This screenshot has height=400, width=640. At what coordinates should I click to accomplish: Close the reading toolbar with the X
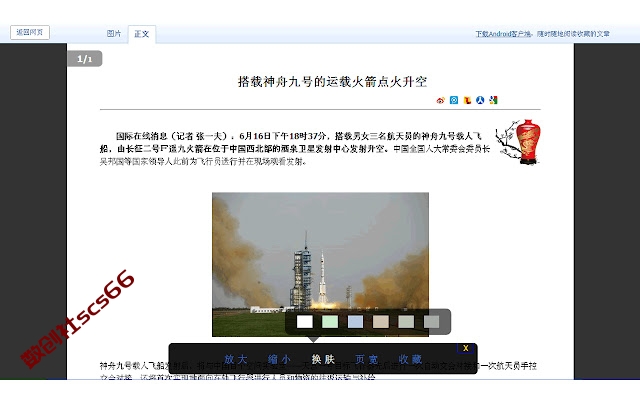[465, 348]
